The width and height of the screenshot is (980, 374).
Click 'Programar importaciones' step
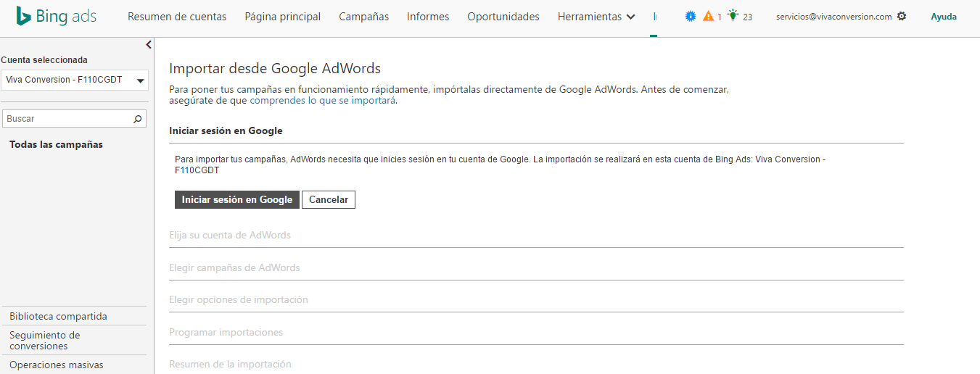pyautogui.click(x=226, y=332)
